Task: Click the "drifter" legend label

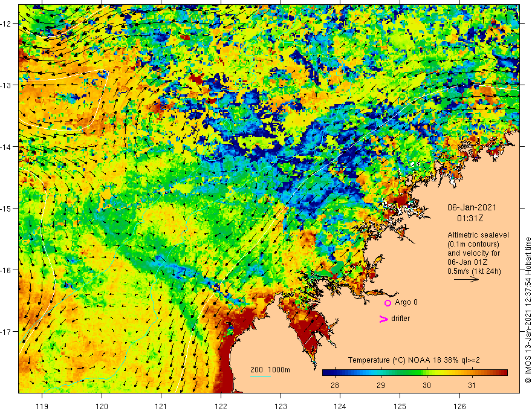Action: tap(400, 319)
